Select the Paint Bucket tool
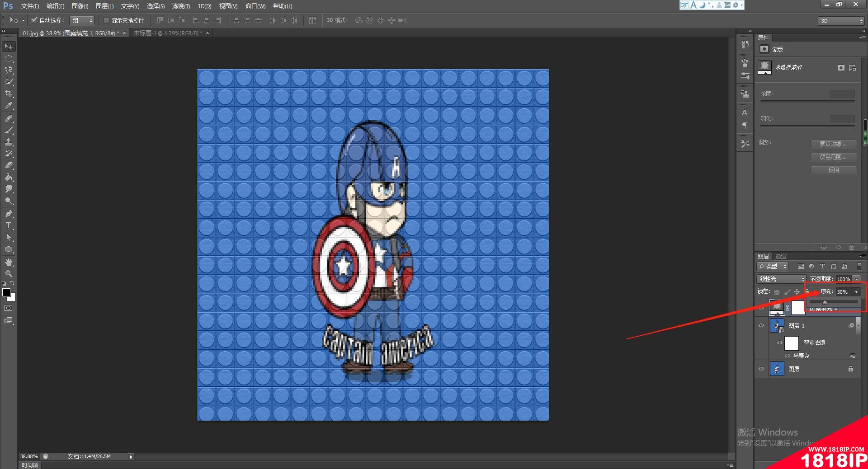This screenshot has height=469, width=868. 9,178
